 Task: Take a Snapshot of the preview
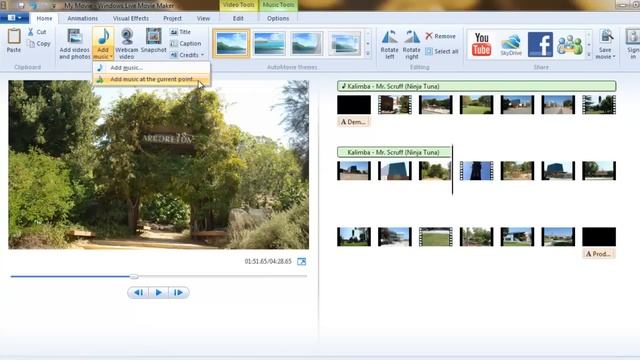click(153, 41)
